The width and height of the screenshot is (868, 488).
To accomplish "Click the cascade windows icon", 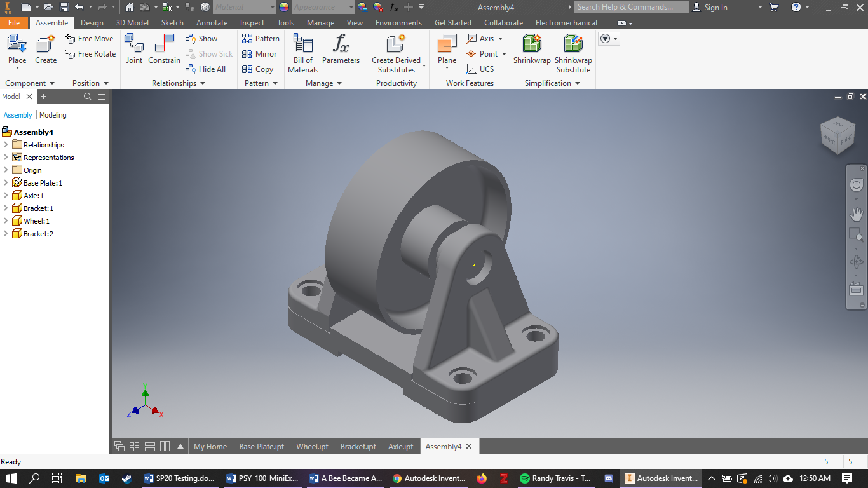I will click(x=119, y=446).
